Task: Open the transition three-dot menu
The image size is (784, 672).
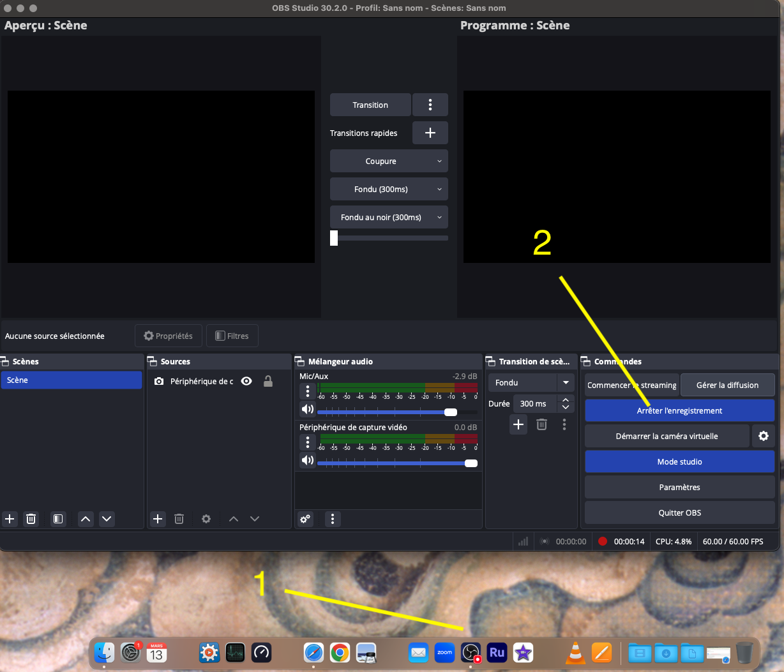Action: [x=430, y=105]
